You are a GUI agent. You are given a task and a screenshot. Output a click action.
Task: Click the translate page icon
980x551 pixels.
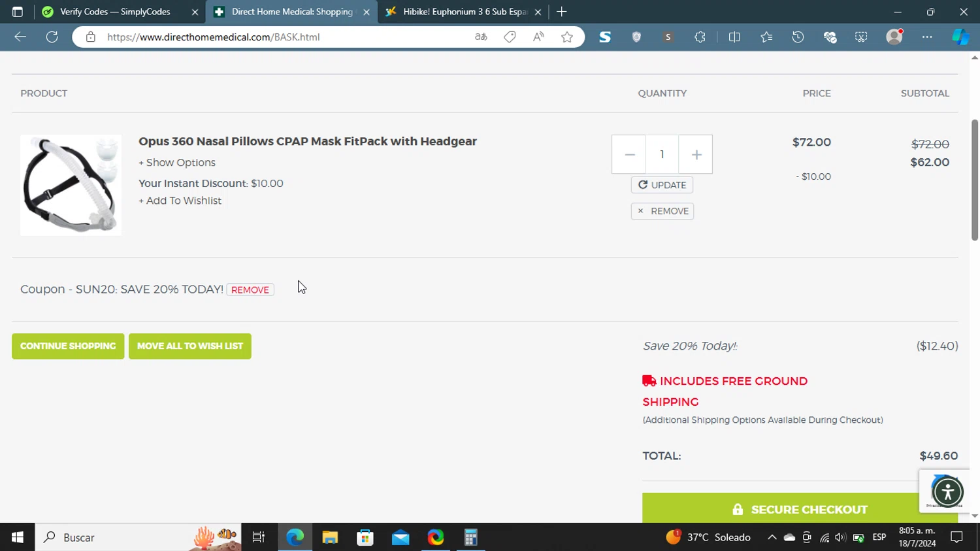481,37
